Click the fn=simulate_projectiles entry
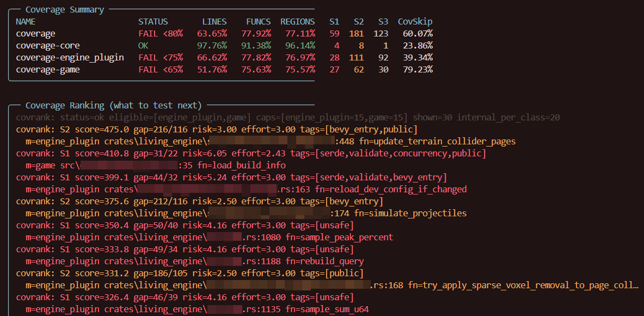This screenshot has height=316, width=644. coord(410,214)
